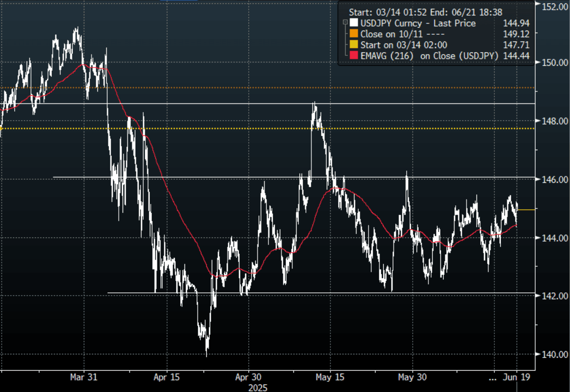This screenshot has height=392, width=570.
Task: Click the 2025 year label below time axis
Action: (x=259, y=387)
